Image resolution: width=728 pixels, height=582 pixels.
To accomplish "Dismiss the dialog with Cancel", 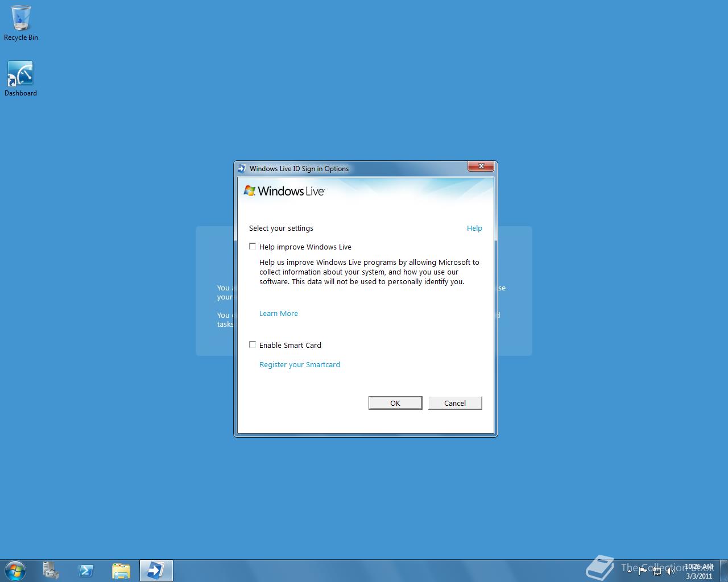I will click(455, 403).
